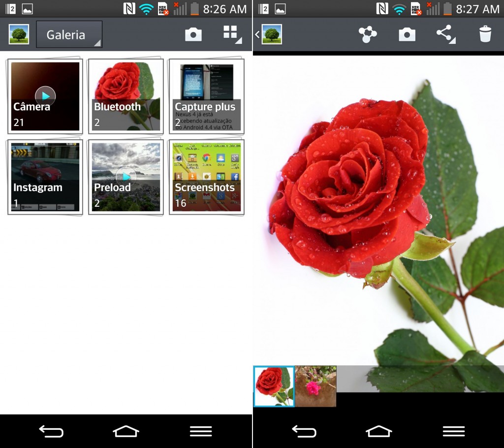The width and height of the screenshot is (504, 448).
Task: Open the Capture plus album
Action: [206, 96]
